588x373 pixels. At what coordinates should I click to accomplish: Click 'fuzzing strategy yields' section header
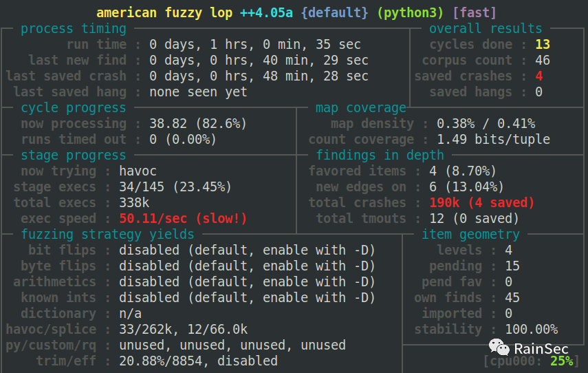coord(107,234)
